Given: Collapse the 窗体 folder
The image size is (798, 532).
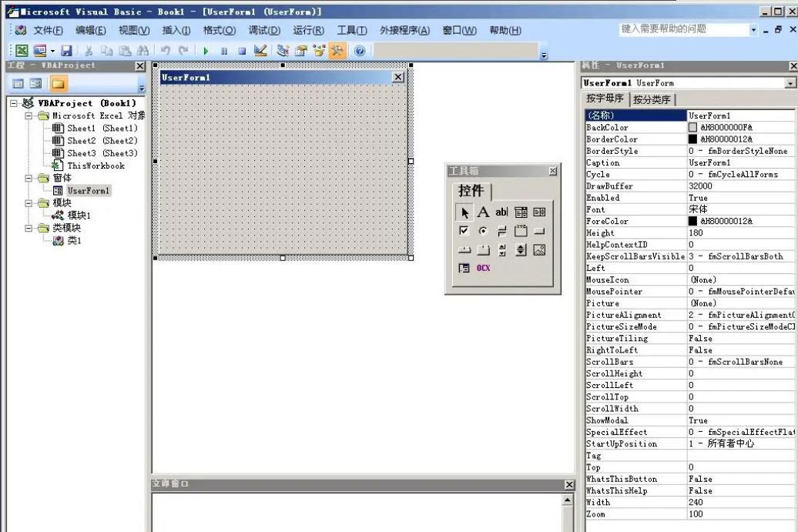Looking at the screenshot, I should (x=28, y=178).
